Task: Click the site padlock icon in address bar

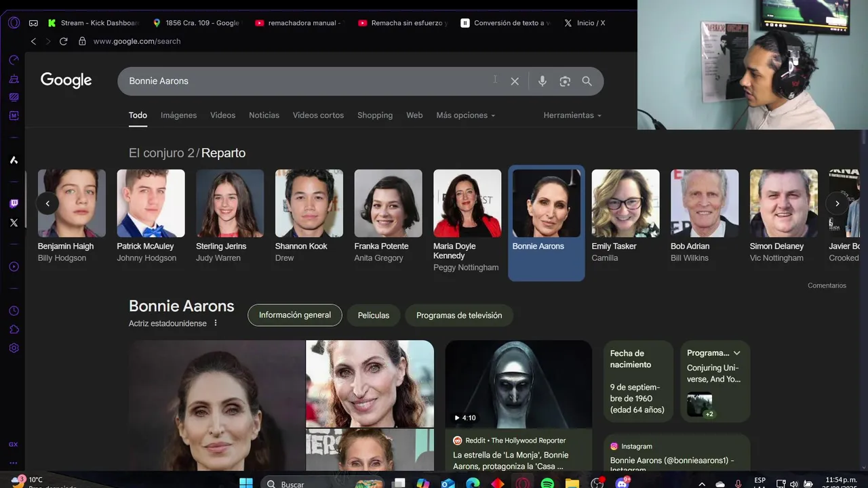Action: [x=82, y=41]
